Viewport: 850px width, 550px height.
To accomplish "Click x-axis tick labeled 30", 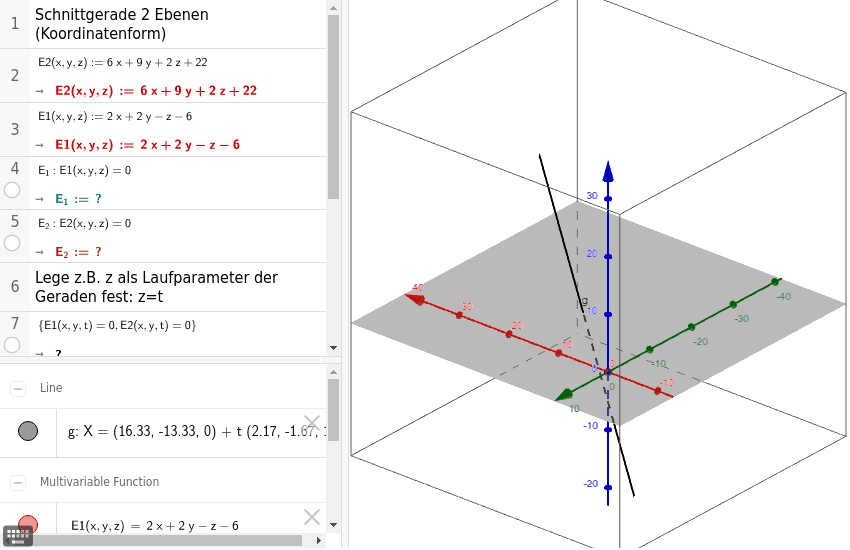I will tap(459, 315).
